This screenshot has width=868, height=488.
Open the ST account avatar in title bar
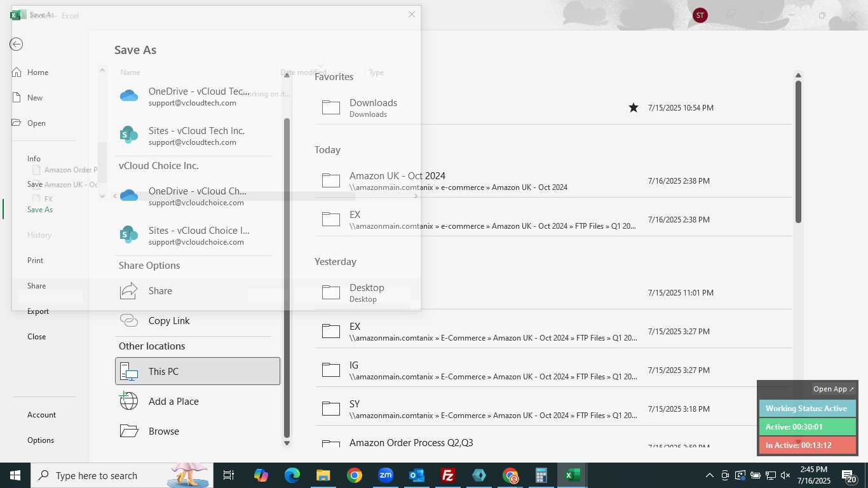pyautogui.click(x=700, y=15)
